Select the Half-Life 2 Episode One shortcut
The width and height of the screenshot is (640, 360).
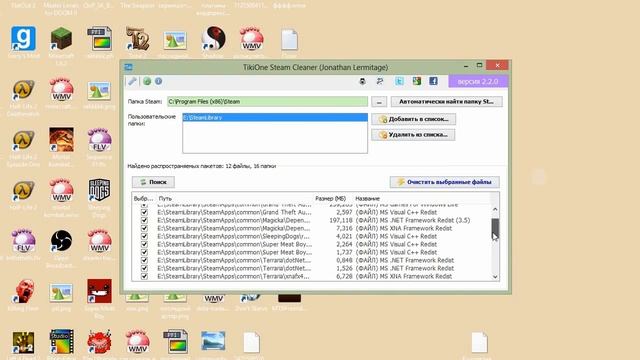coord(23,140)
